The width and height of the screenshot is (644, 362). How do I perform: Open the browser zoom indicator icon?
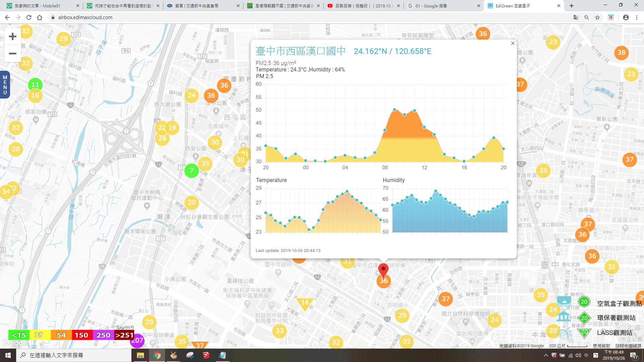(x=586, y=17)
